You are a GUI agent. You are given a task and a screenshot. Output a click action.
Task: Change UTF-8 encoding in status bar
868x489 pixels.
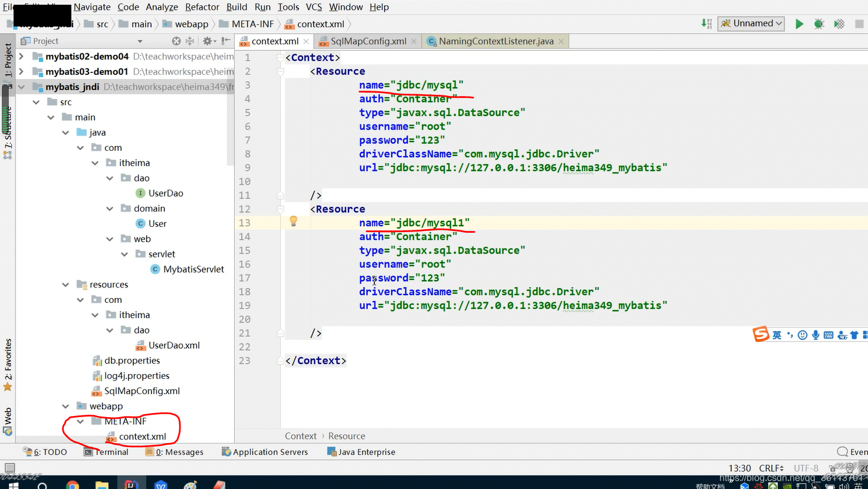point(806,468)
